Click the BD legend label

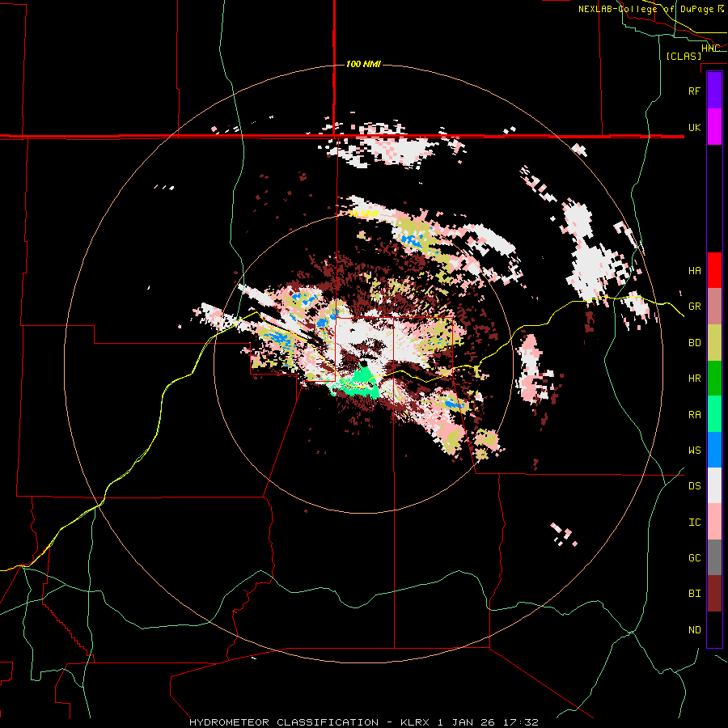click(x=694, y=343)
